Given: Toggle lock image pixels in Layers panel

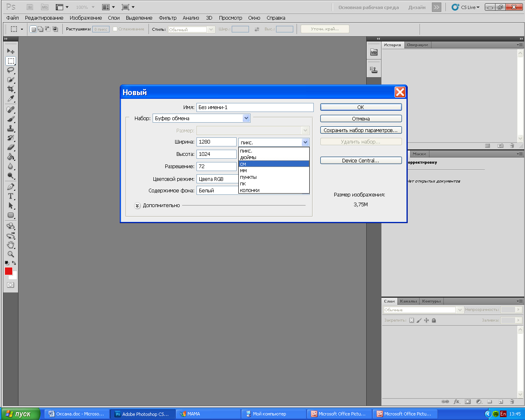Looking at the screenshot, I should [x=419, y=320].
